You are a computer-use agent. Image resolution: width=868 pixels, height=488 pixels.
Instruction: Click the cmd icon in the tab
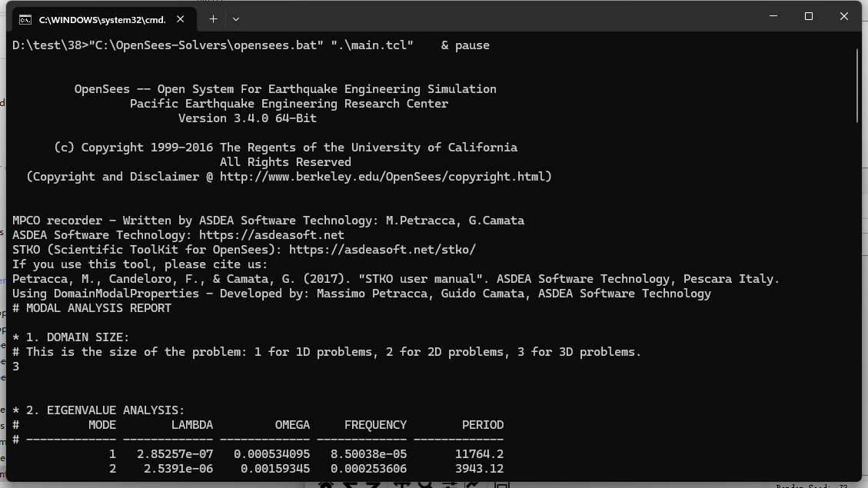25,20
